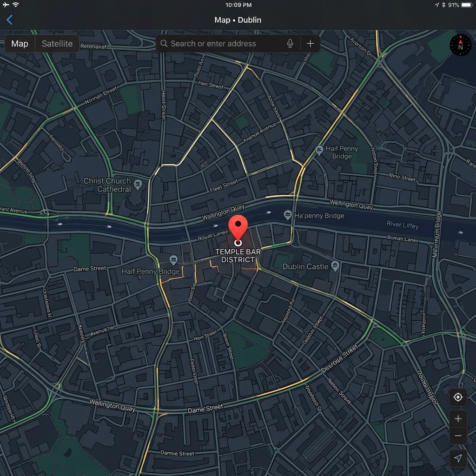Screen dimensions: 476x476
Task: Tap the blue back chevron
Action: (x=9, y=20)
